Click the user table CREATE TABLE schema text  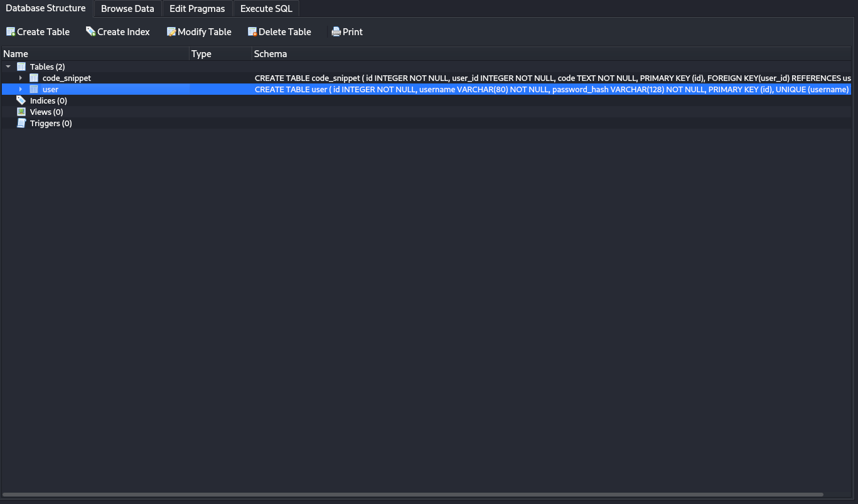pos(551,90)
